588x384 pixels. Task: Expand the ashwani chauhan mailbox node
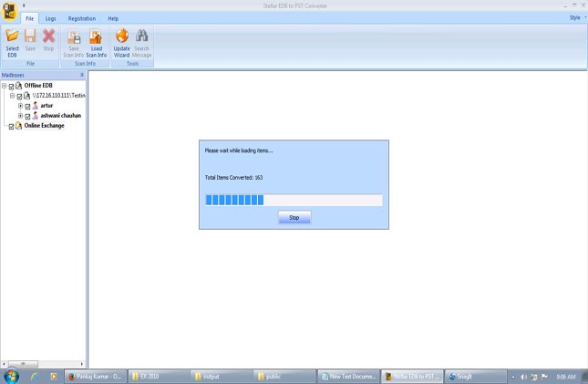pyautogui.click(x=21, y=116)
